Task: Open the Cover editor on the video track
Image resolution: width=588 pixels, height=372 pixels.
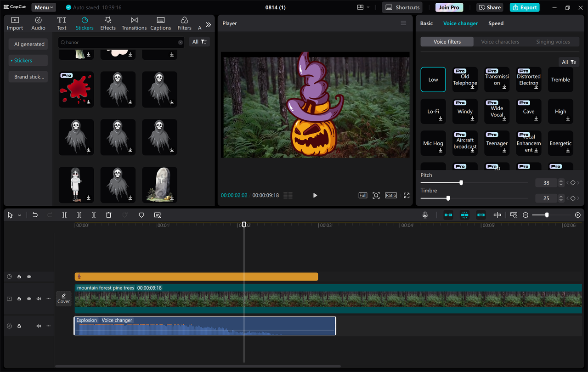Action: pos(64,298)
